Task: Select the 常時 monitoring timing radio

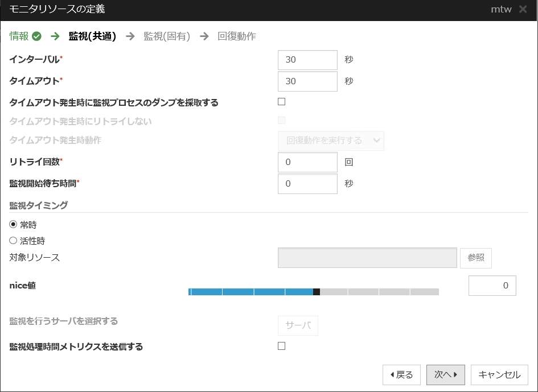Action: click(13, 225)
